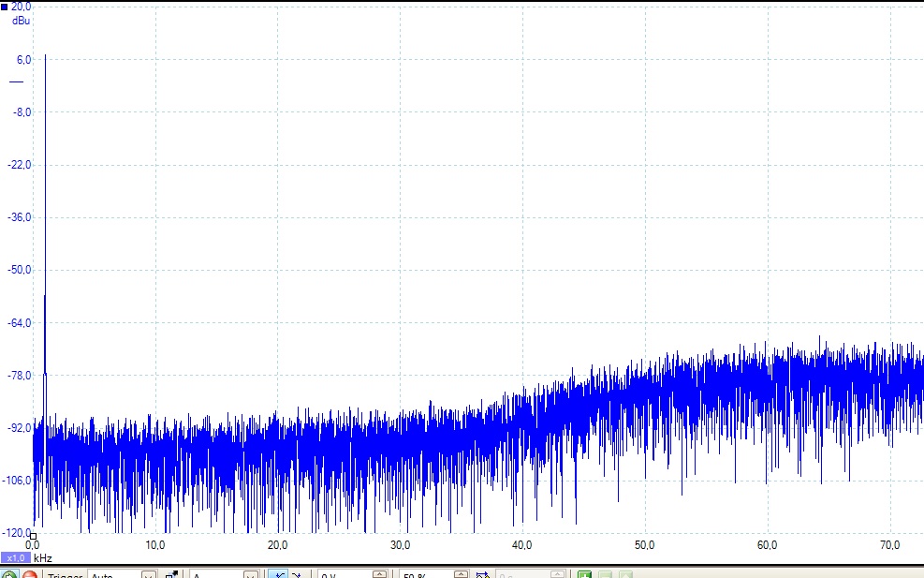Open the advanced trigger settings icon
Viewport: 924px width, 578px height.
(171, 575)
